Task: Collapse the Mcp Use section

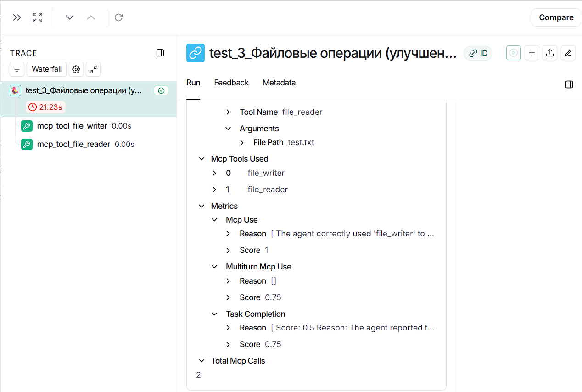Action: 214,220
